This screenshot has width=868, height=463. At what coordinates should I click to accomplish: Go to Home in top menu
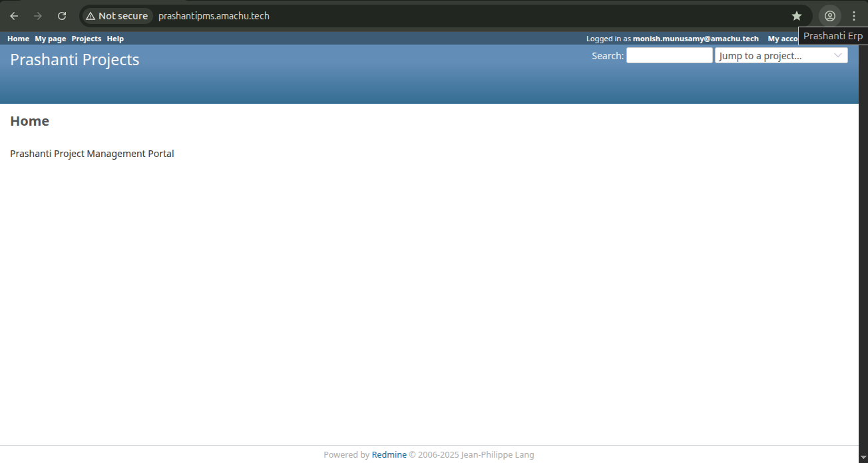tap(18, 39)
